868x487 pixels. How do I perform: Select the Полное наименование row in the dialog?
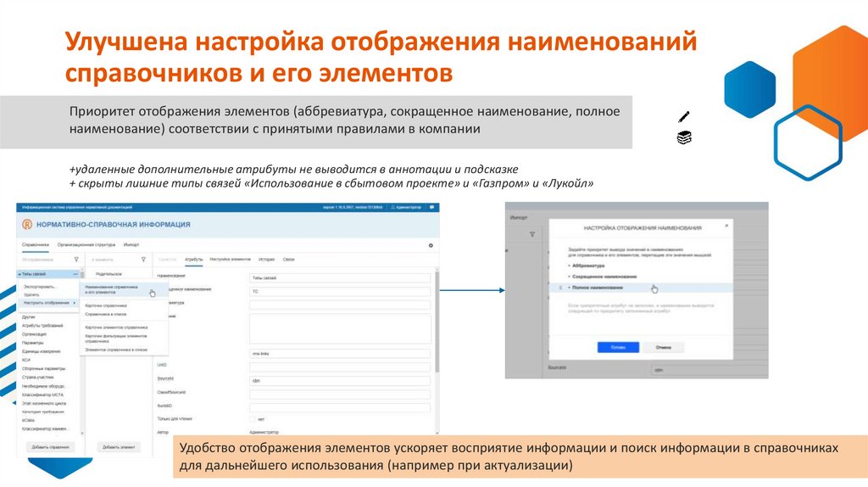(x=641, y=288)
